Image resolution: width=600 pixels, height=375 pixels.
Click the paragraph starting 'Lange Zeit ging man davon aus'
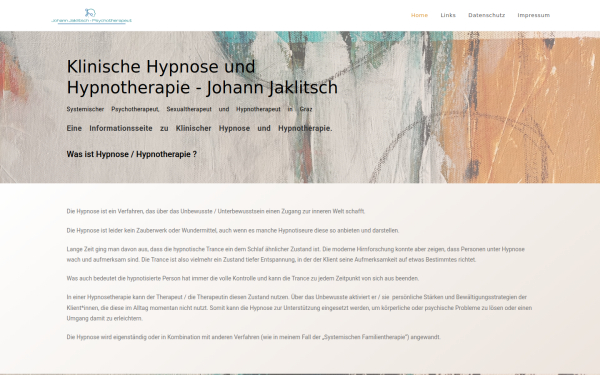click(295, 254)
